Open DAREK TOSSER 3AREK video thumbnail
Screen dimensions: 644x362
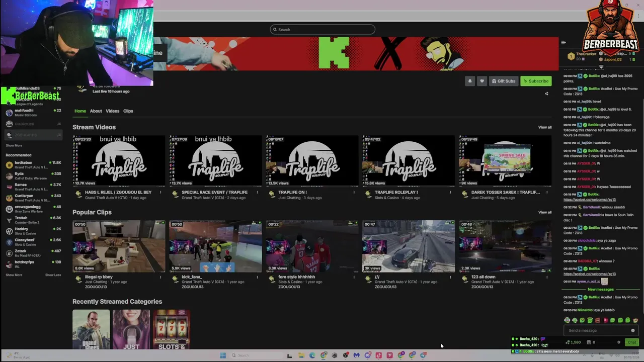pyautogui.click(x=505, y=161)
